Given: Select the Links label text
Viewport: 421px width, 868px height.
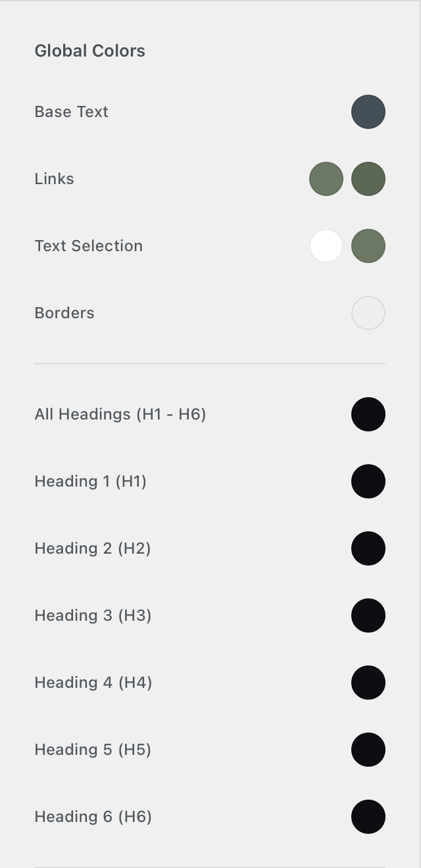Looking at the screenshot, I should coord(54,179).
